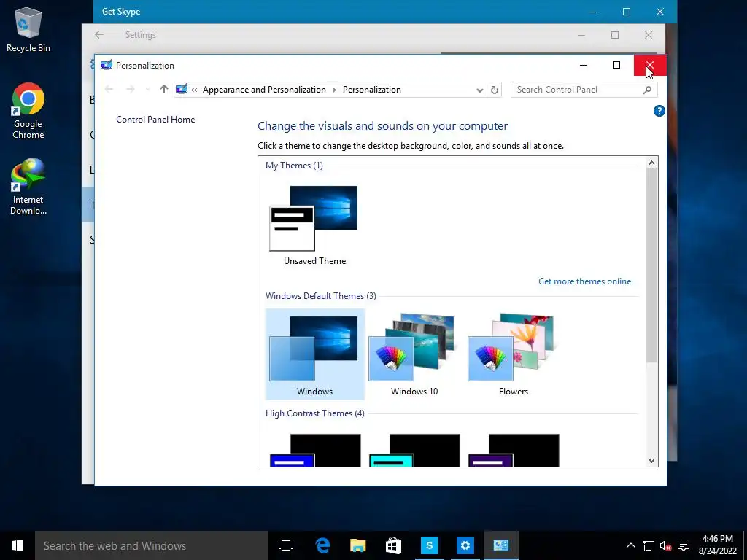Apply the Windows 10 theme

pos(414,354)
